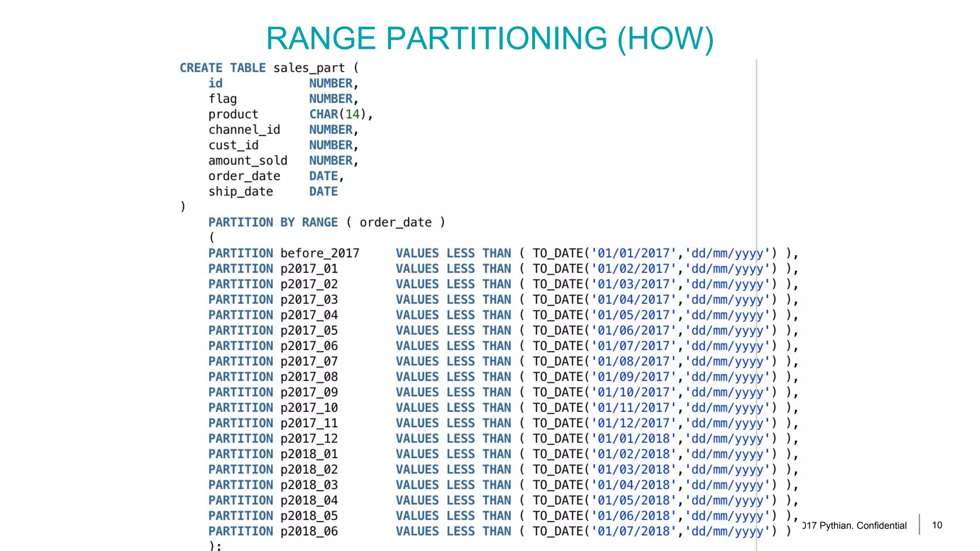Select the date literal '01/06/2018'
Viewport: 980px width, 551px height.
tap(634, 516)
